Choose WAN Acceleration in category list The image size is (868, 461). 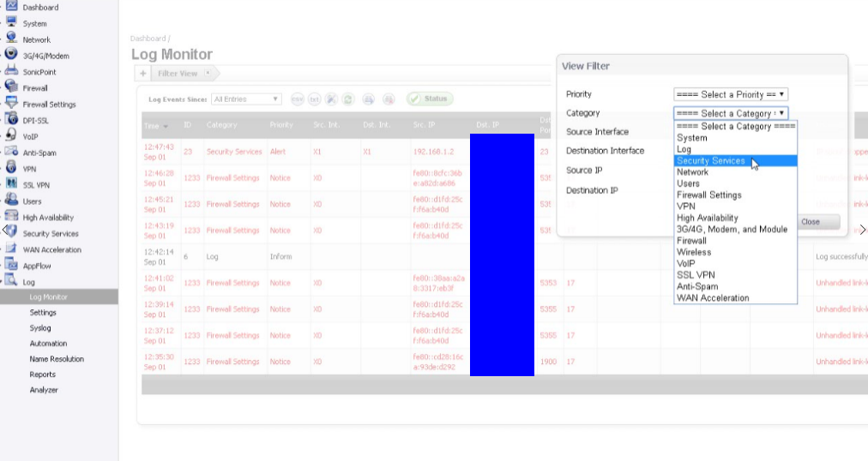(736, 298)
